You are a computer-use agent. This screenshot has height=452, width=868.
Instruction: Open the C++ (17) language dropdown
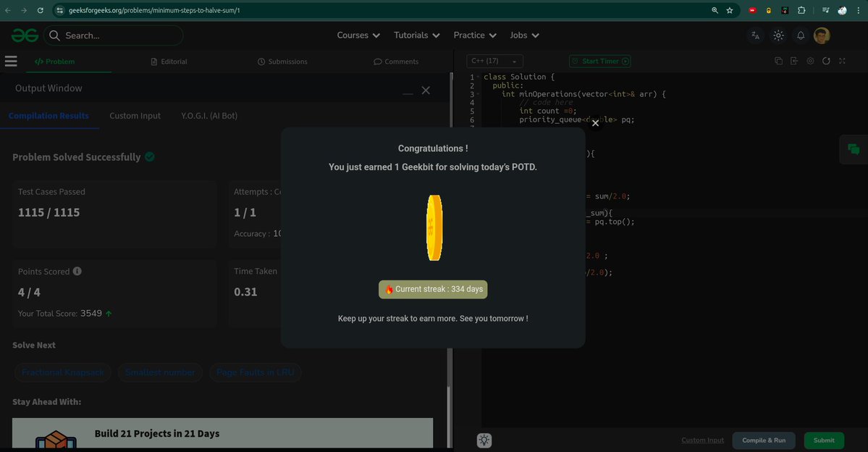click(494, 61)
